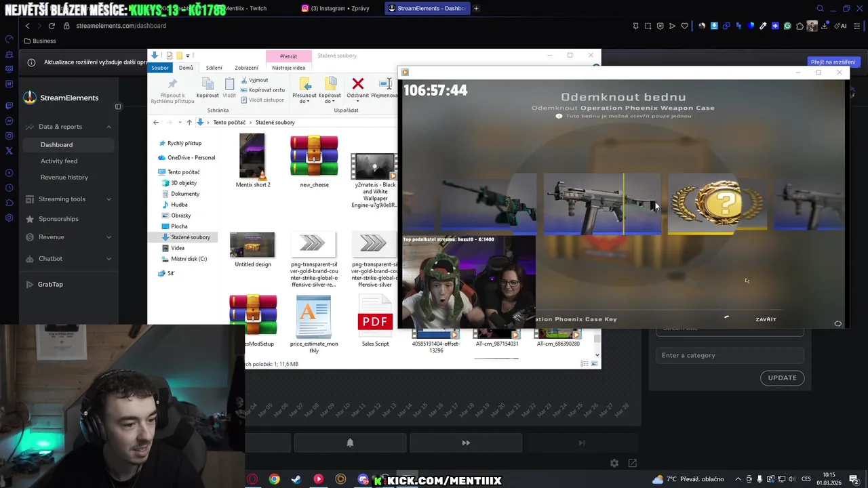
Task: Select the Untitled design file
Action: (x=252, y=249)
